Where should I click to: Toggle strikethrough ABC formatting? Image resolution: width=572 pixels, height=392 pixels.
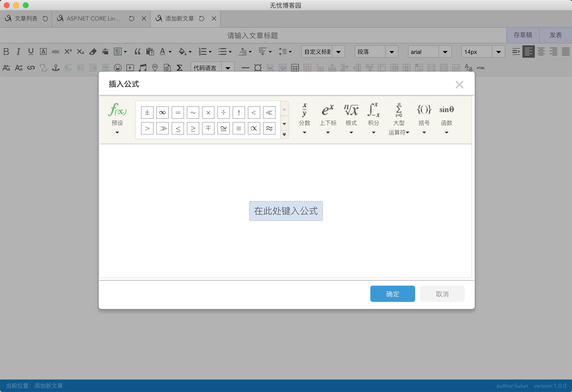(x=56, y=52)
